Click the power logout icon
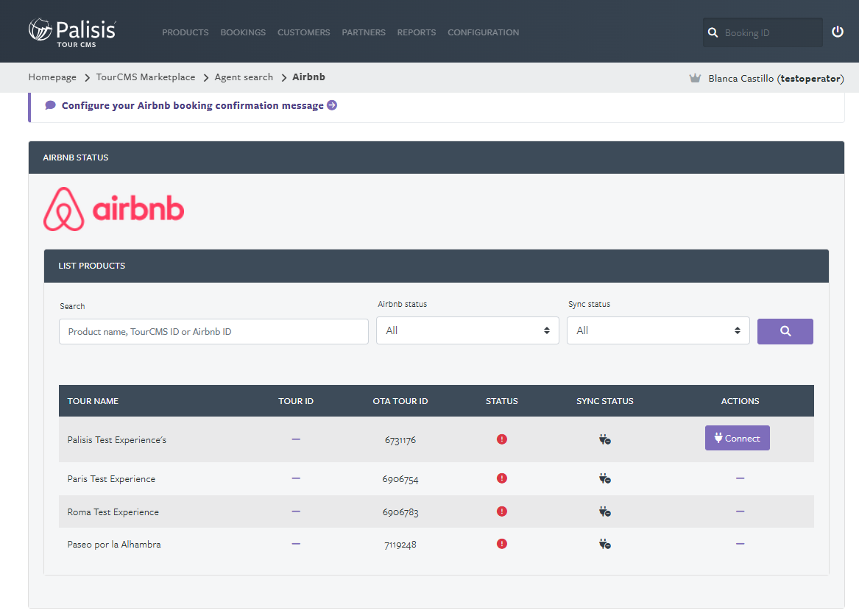 pyautogui.click(x=837, y=32)
